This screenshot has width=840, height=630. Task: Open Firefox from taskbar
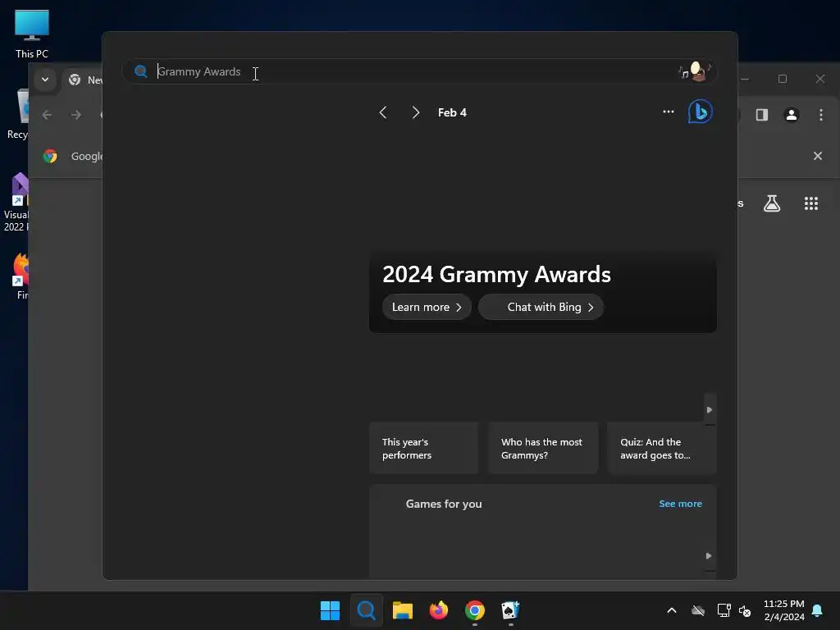(439, 610)
